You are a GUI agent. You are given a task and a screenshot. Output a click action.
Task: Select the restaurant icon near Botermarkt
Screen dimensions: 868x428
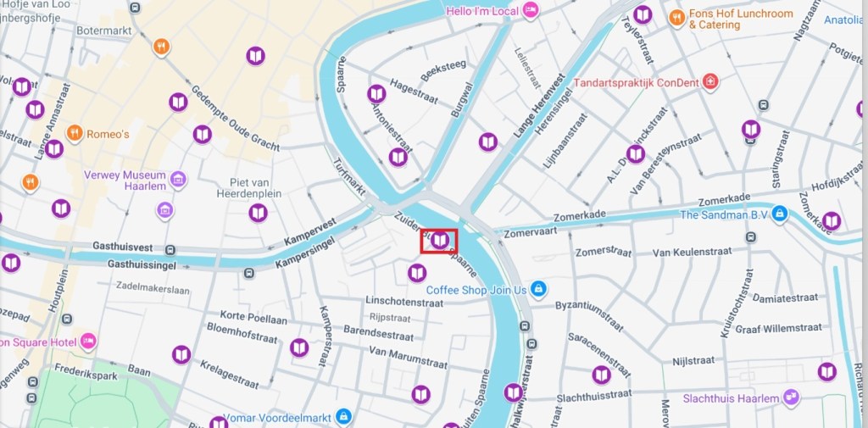(161, 47)
